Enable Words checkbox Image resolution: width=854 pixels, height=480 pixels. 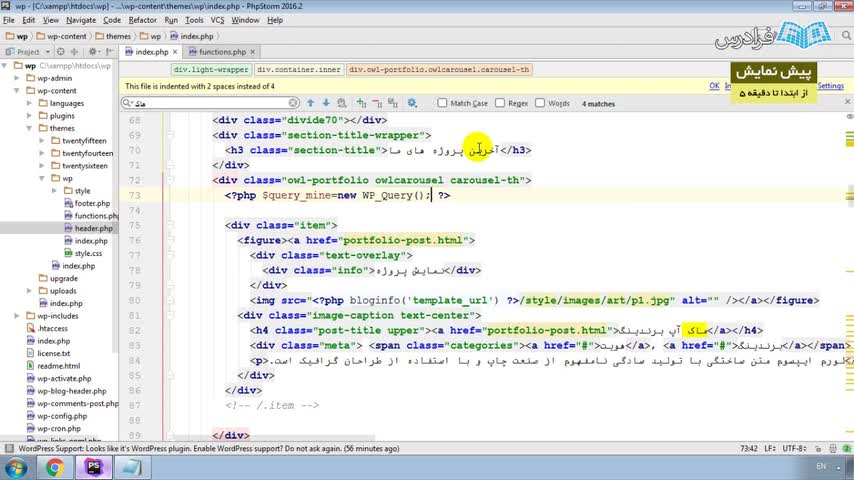(x=540, y=102)
